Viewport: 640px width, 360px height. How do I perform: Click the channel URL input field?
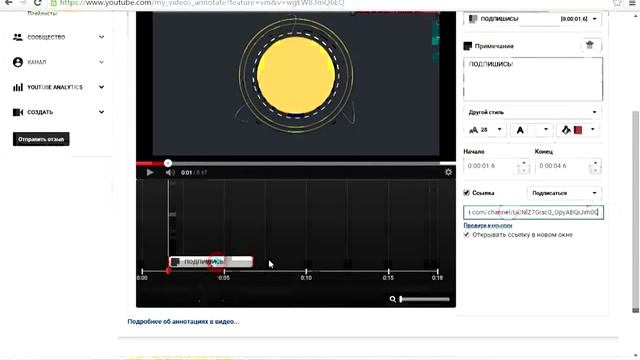(533, 212)
